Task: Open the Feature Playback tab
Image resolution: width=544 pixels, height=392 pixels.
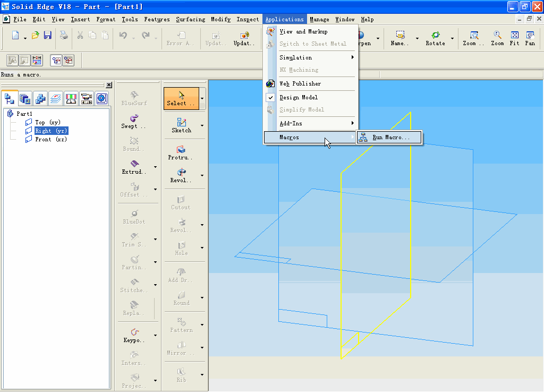Action: pyautogui.click(x=86, y=99)
